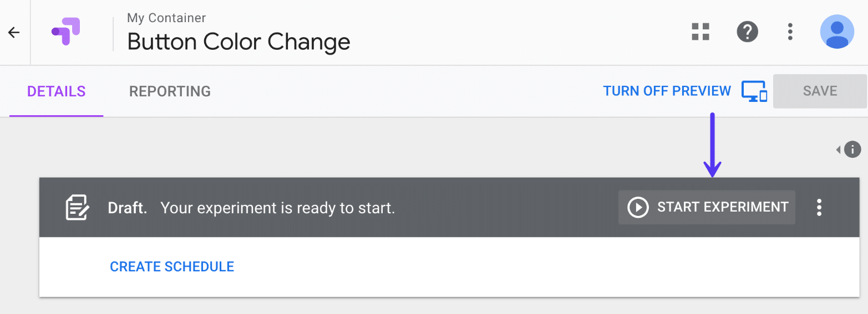Image resolution: width=868 pixels, height=314 pixels.
Task: Click the play icon in Start Experiment
Action: (x=638, y=208)
